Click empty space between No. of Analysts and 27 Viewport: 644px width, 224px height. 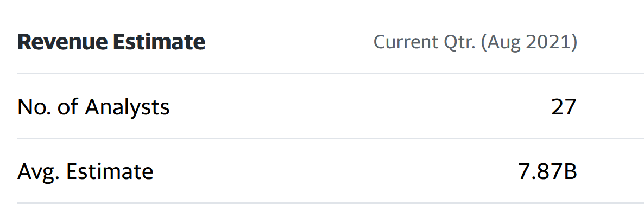[x=360, y=107]
